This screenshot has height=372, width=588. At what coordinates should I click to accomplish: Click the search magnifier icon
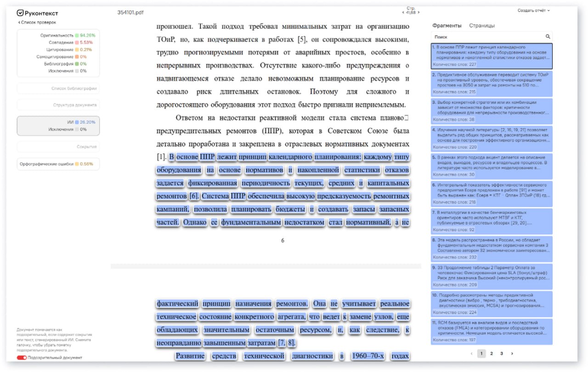coord(548,36)
